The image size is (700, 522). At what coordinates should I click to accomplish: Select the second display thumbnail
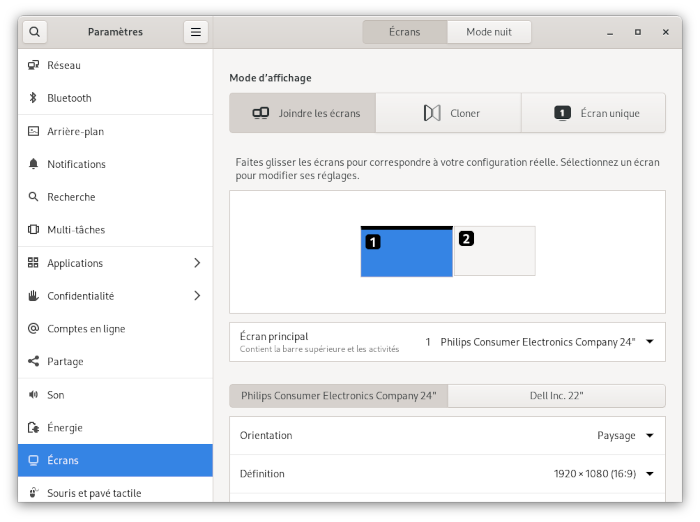click(495, 251)
